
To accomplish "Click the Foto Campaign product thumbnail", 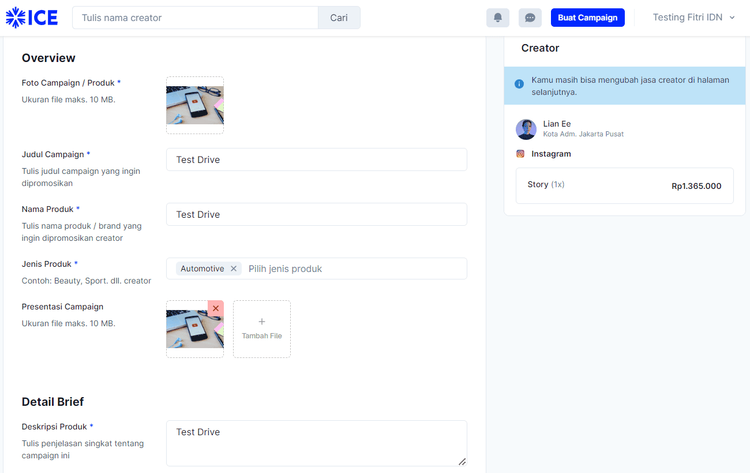I will coord(195,105).
